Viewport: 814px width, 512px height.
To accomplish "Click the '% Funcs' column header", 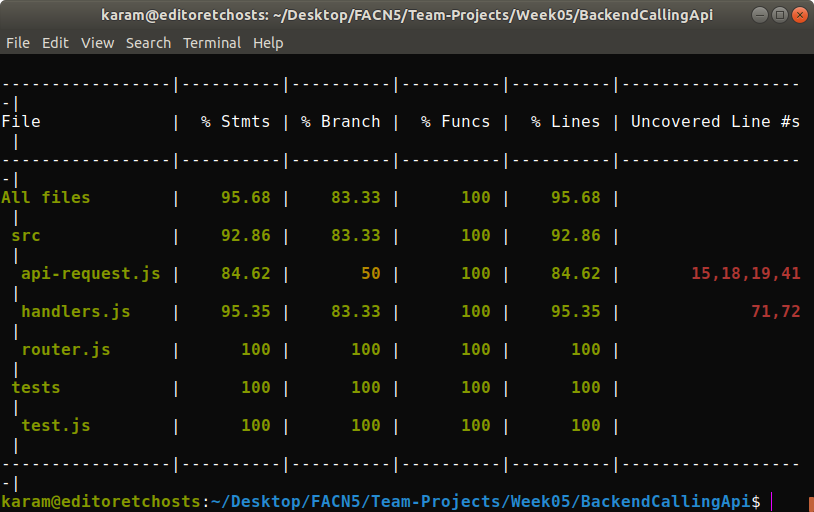I will (455, 122).
